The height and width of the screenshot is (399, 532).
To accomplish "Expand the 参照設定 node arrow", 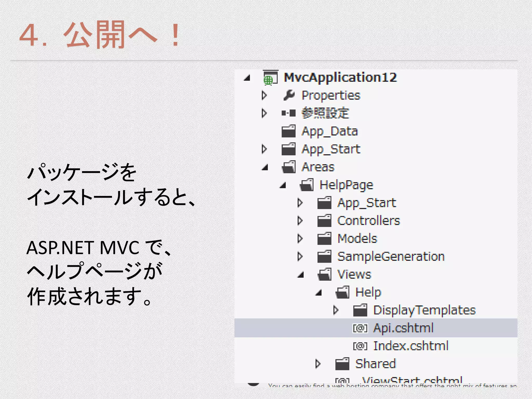I will coord(264,113).
